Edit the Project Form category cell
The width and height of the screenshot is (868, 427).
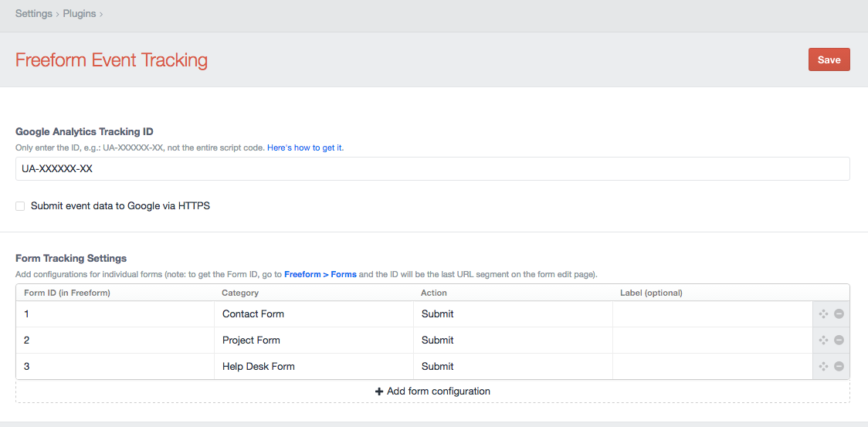313,341
